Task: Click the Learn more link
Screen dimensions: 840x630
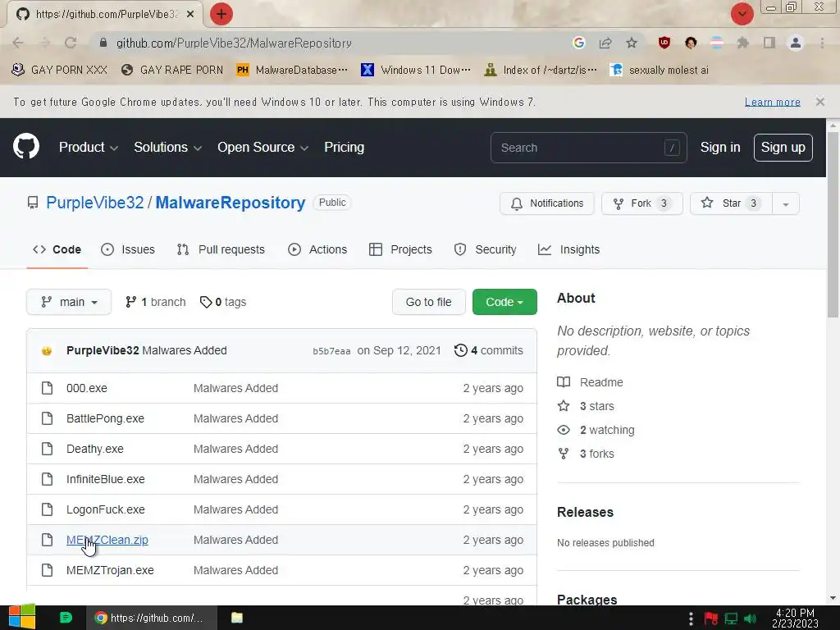Action: [x=772, y=102]
